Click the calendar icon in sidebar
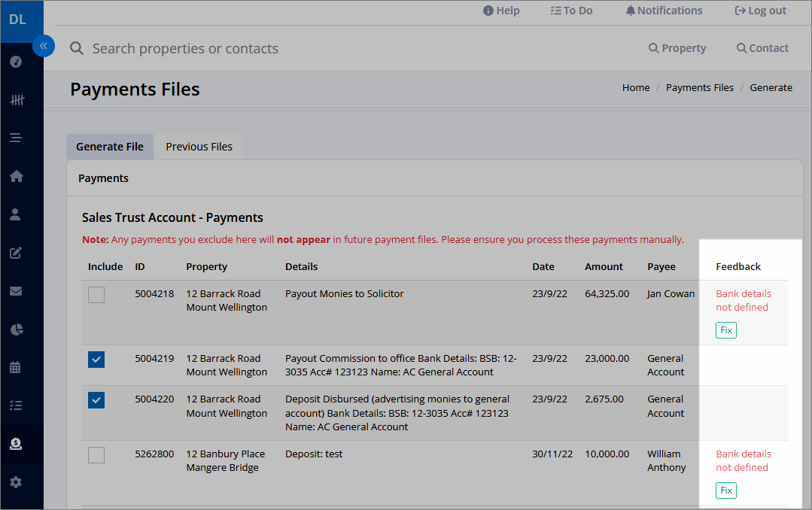 click(16, 367)
